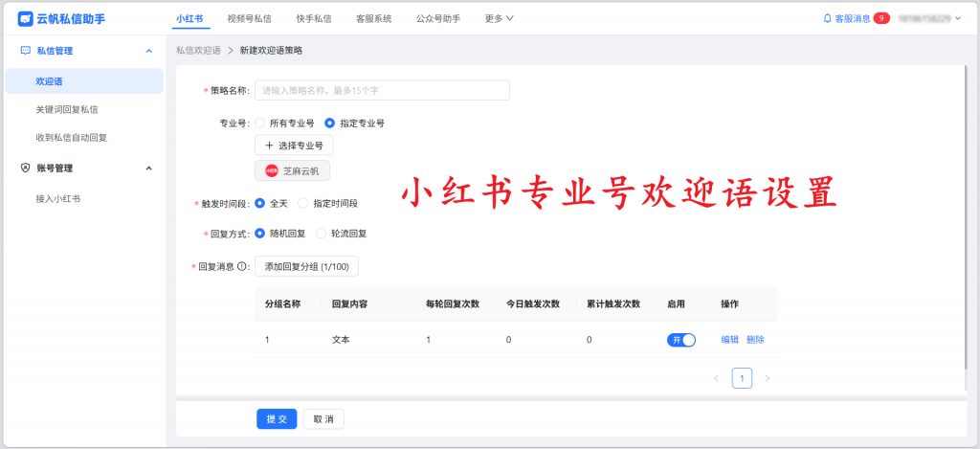Image resolution: width=980 pixels, height=449 pixels.
Task: Click 添加回复分组 (1/100) button
Action: pos(306,266)
